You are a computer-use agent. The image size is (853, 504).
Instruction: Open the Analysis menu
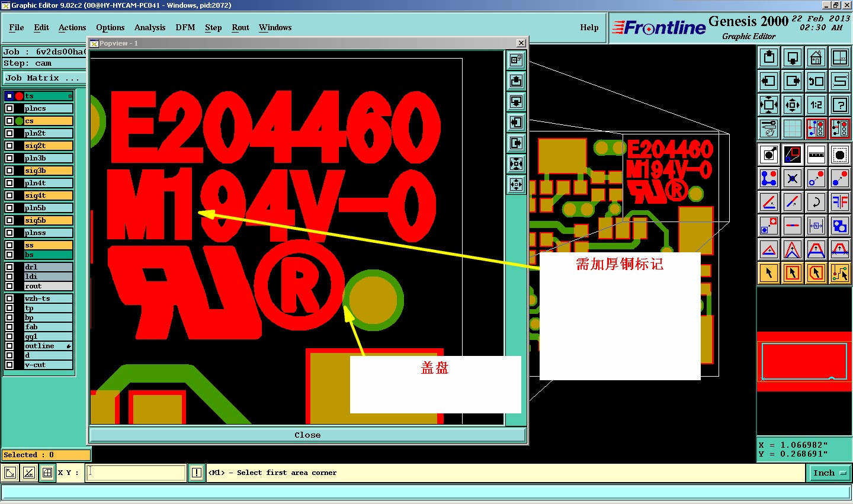click(x=150, y=27)
